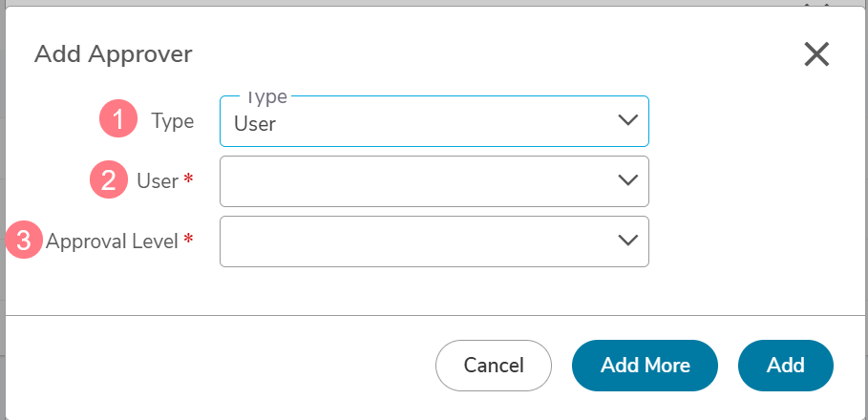The height and width of the screenshot is (420, 868).
Task: Click the chevron arrow in Type field
Action: point(627,120)
